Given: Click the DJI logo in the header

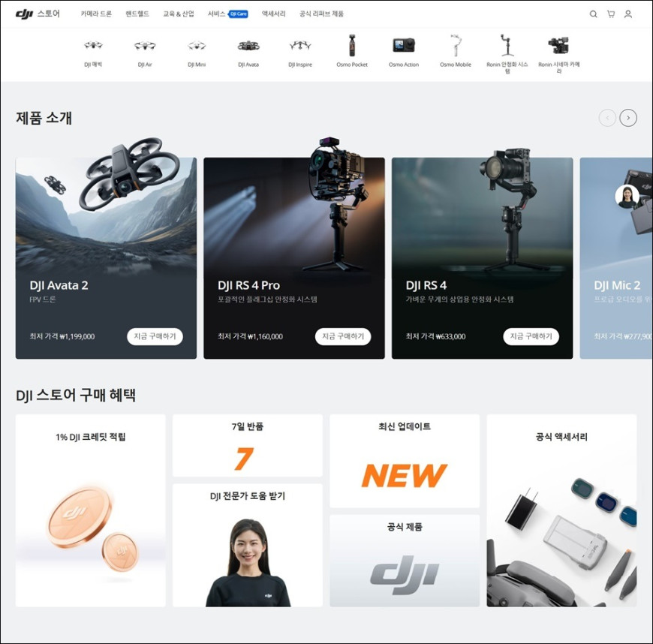Looking at the screenshot, I should pos(24,14).
